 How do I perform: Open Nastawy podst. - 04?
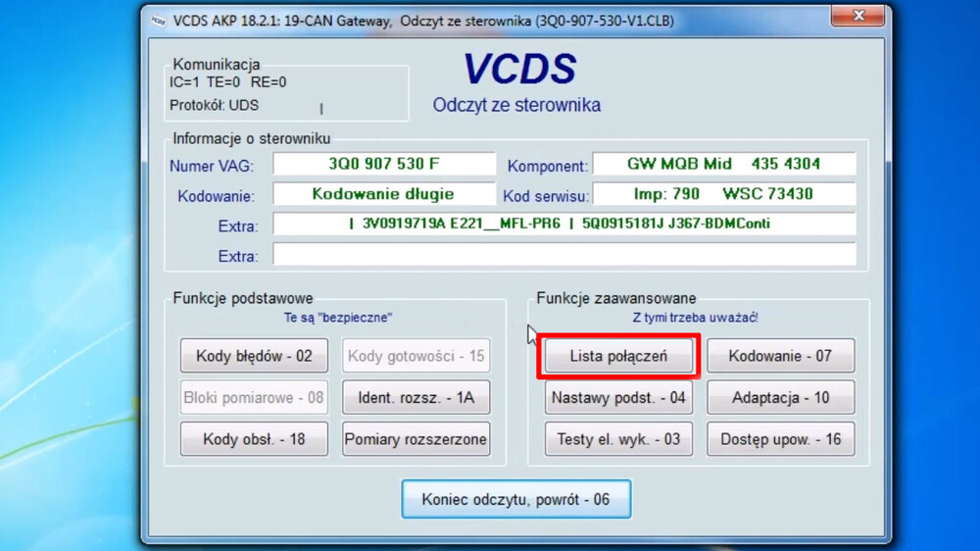point(618,398)
